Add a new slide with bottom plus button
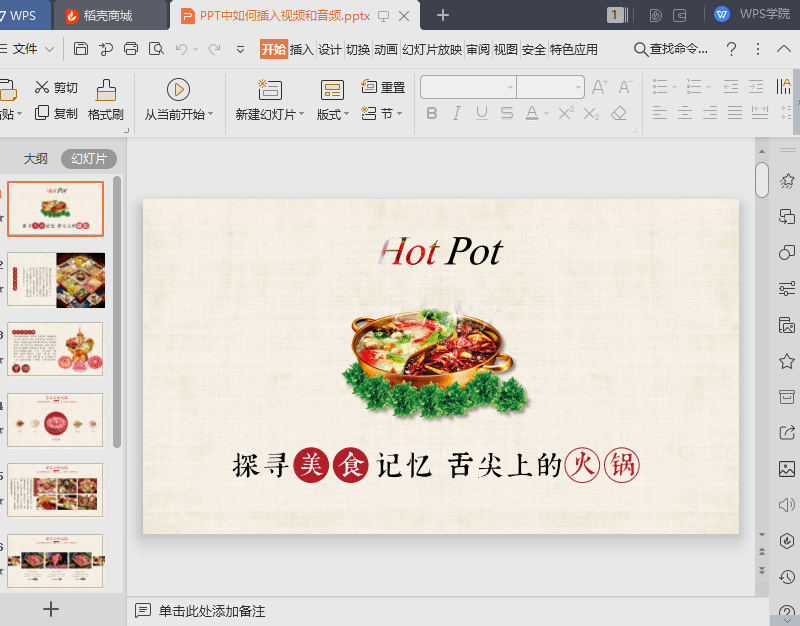The height and width of the screenshot is (626, 800). coord(51,609)
